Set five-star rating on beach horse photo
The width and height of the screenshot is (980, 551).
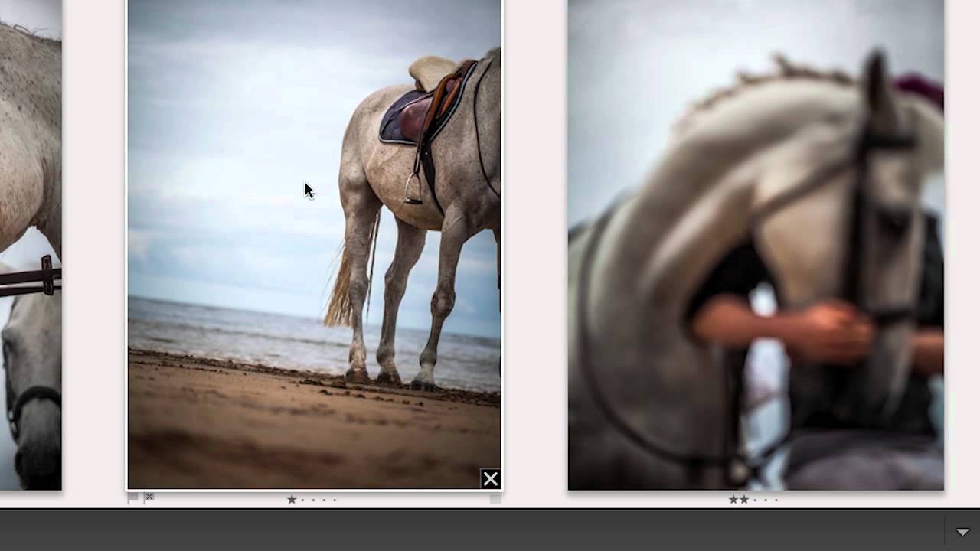335,500
